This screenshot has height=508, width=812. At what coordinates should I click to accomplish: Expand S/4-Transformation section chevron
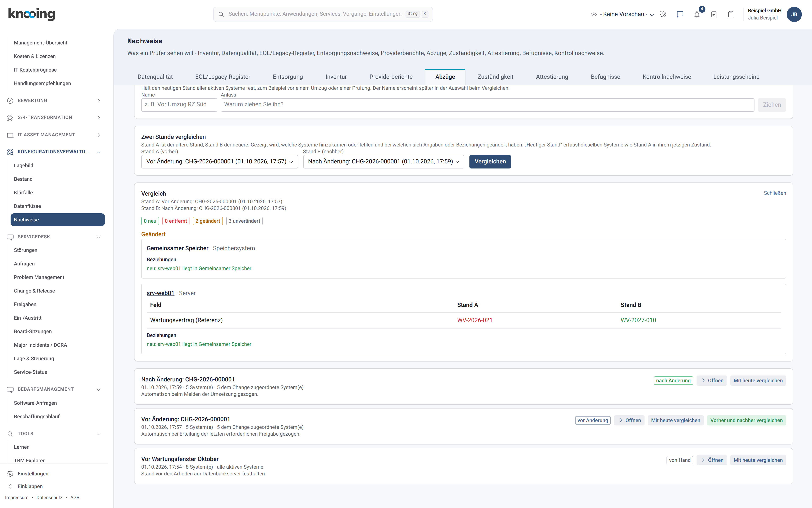[x=99, y=118]
